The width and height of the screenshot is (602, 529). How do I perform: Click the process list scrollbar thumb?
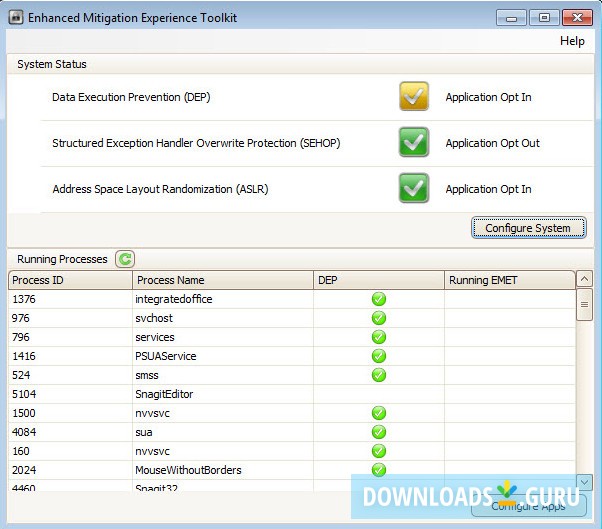[x=584, y=305]
